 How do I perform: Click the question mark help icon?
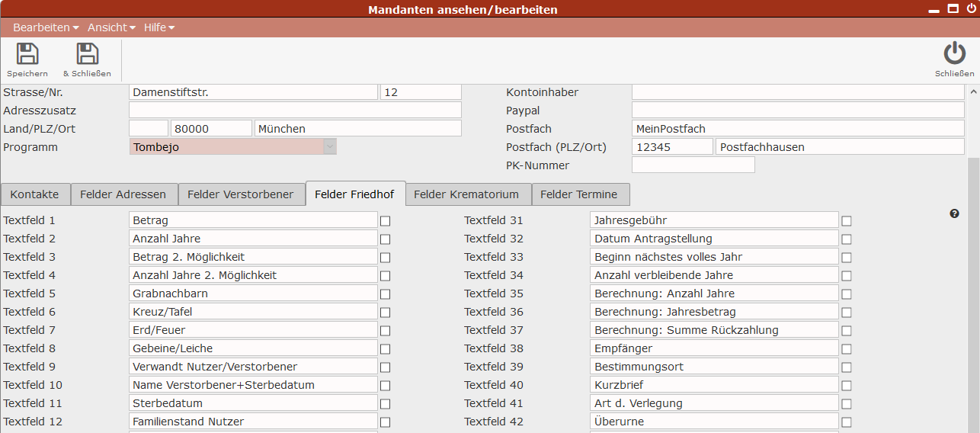coord(954,213)
